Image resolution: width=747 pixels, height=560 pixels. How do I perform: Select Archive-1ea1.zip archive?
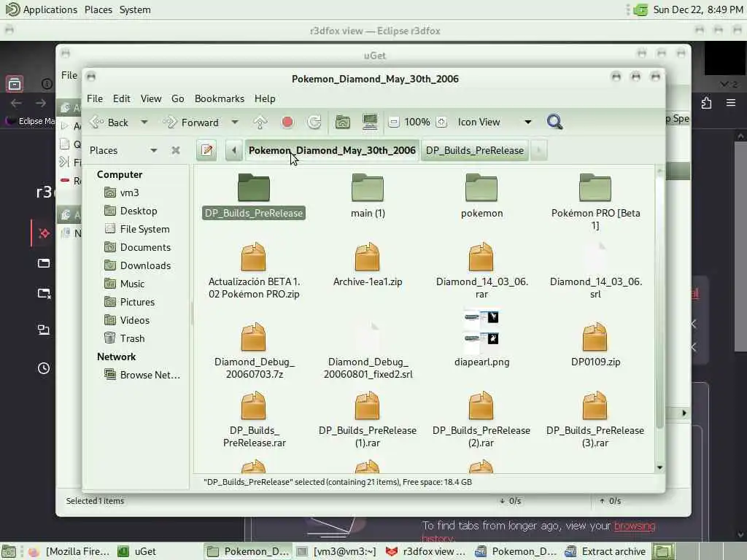coord(368,264)
